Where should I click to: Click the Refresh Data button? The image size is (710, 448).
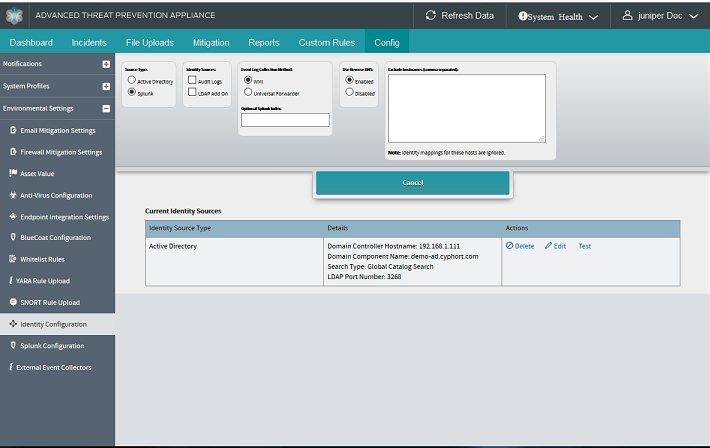(x=460, y=16)
